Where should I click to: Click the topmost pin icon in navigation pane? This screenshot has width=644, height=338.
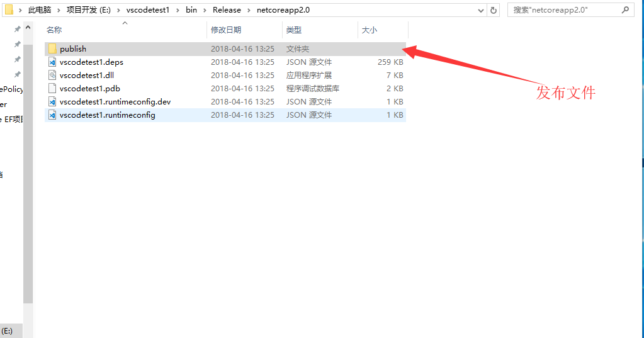(x=18, y=29)
